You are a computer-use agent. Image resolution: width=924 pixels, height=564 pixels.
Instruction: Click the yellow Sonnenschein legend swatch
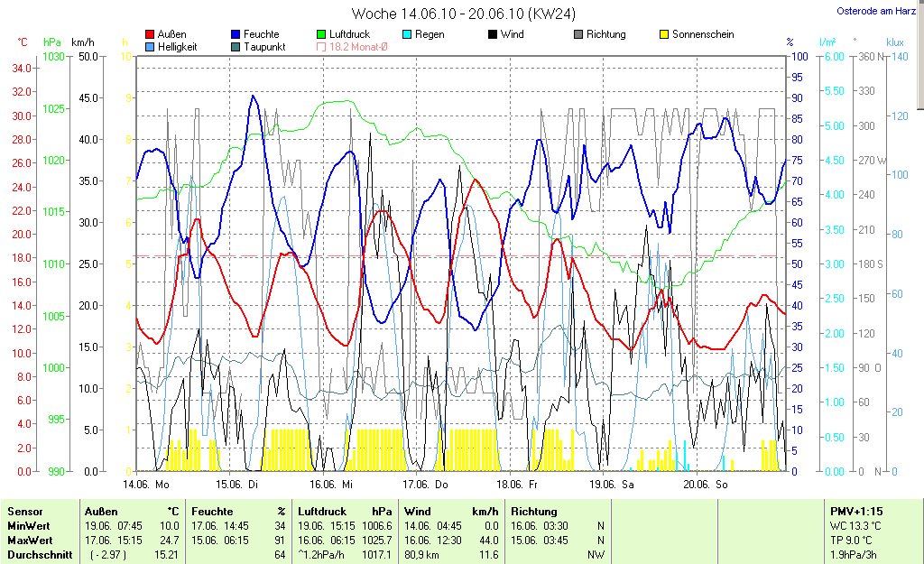tap(664, 34)
